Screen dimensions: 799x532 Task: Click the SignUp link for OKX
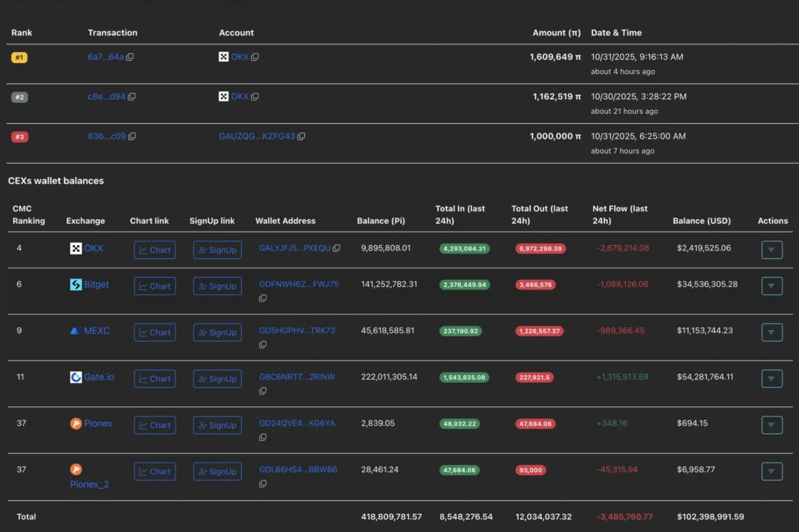click(217, 250)
